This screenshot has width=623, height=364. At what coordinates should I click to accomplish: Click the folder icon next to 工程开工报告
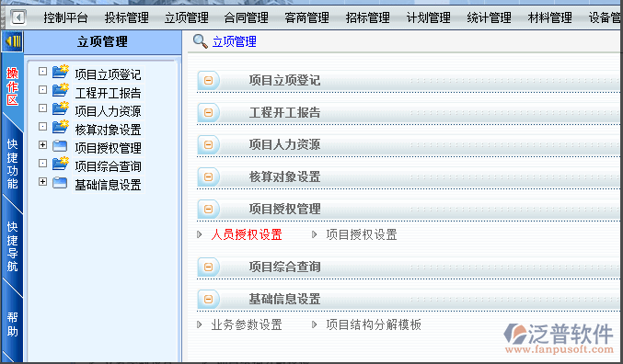click(x=61, y=90)
